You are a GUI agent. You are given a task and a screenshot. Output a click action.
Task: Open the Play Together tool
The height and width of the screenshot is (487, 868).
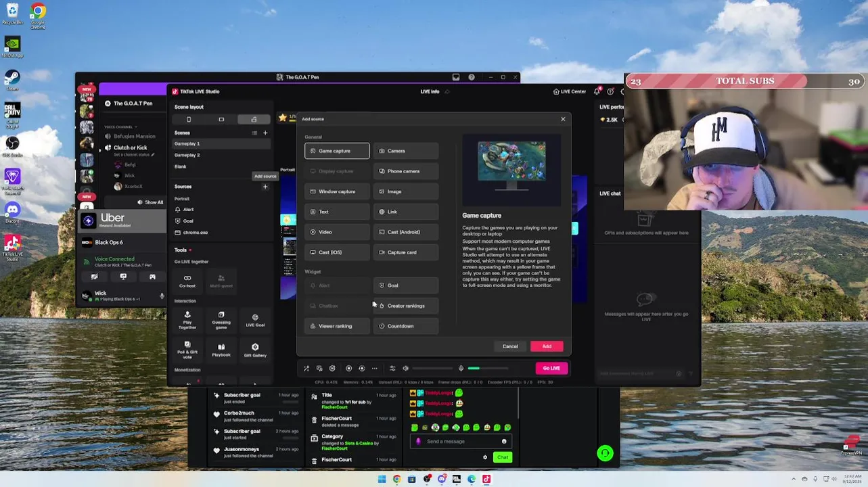187,320
